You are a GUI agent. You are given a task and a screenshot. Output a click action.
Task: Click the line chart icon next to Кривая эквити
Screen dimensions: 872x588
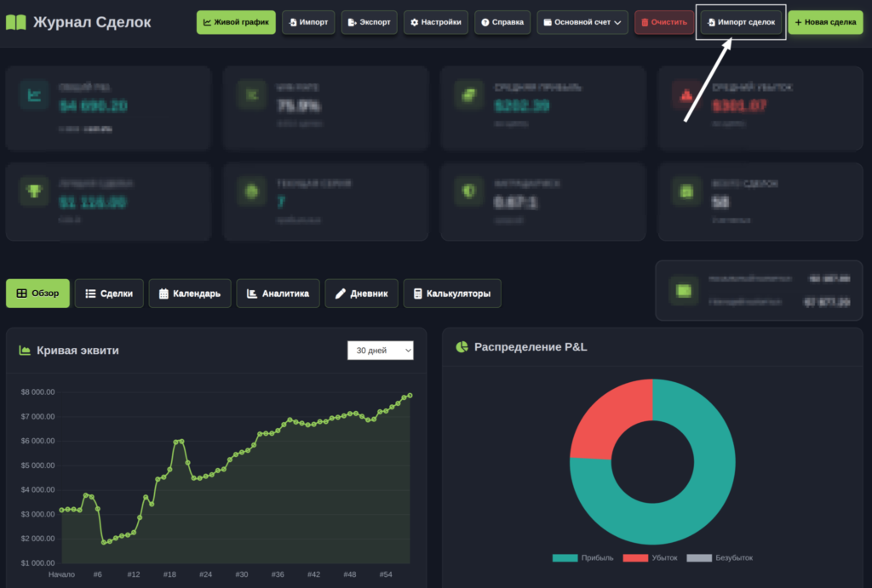[25, 351]
